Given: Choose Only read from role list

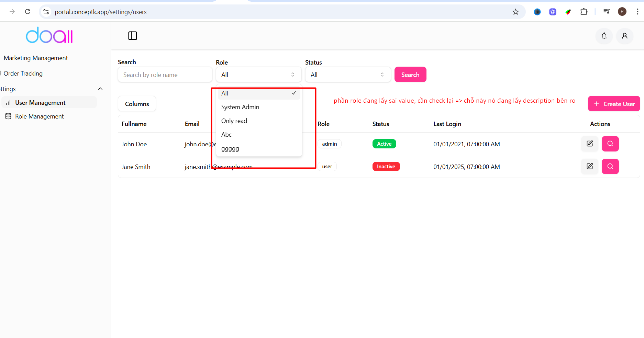Looking at the screenshot, I should click(x=234, y=121).
